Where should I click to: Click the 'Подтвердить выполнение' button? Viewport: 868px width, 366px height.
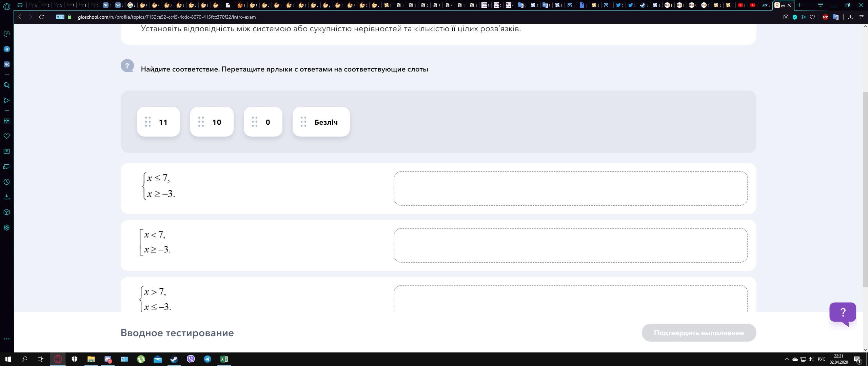pos(698,333)
